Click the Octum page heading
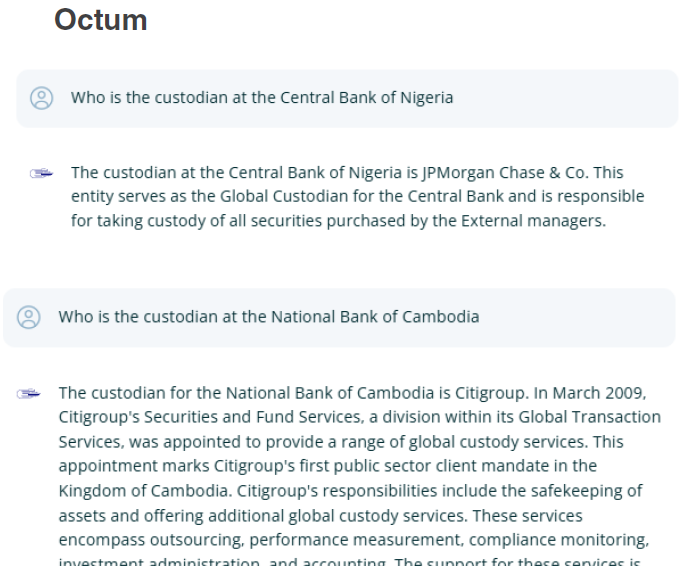The image size is (695, 566). [x=101, y=20]
